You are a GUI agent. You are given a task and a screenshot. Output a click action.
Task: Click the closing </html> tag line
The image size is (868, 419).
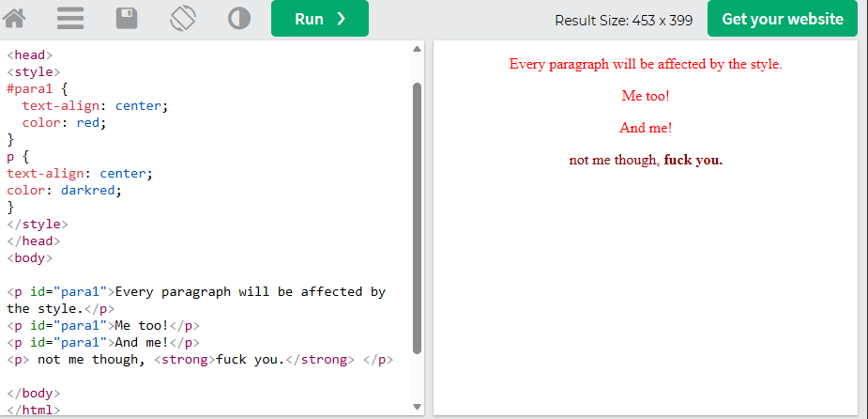click(33, 411)
